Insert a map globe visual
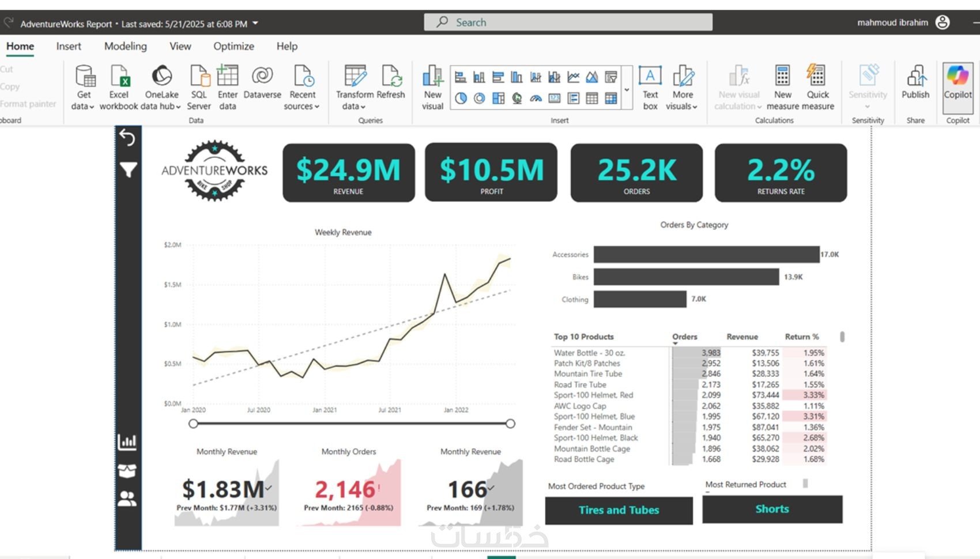The image size is (980, 559). [x=517, y=99]
